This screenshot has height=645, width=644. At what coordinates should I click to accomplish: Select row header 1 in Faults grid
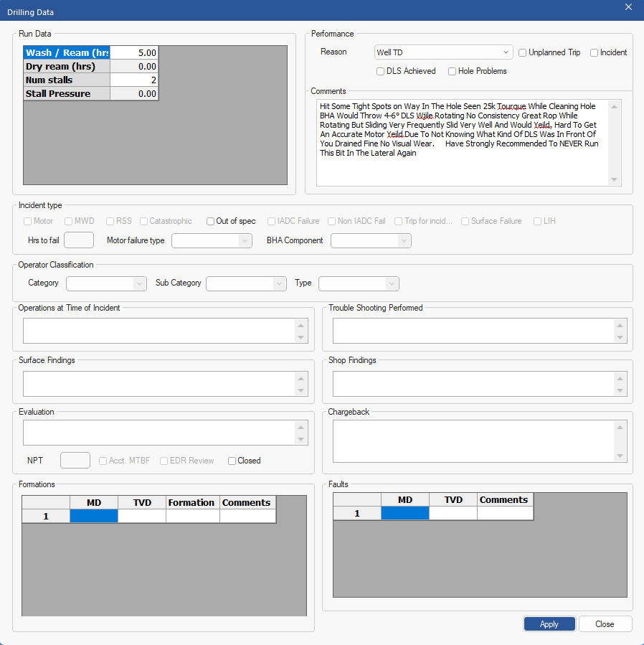coord(357,513)
